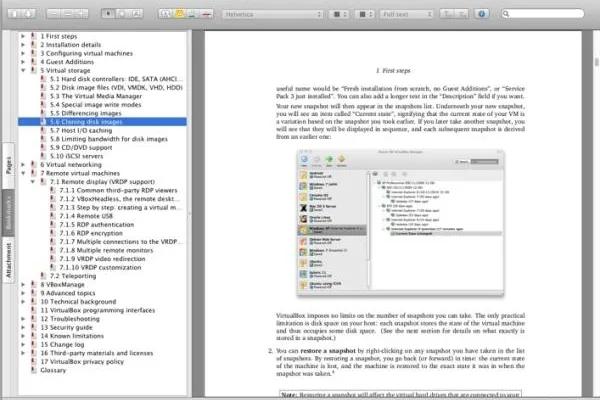Open '7.1.1 Common third-party RDP viewers'

point(119,190)
